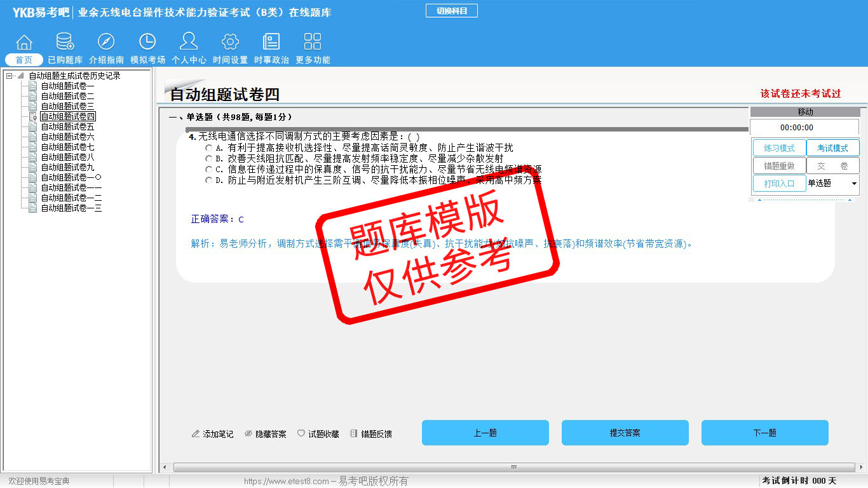Submit with the 提交答案 button
The height and width of the screenshot is (488, 868).
click(x=625, y=433)
